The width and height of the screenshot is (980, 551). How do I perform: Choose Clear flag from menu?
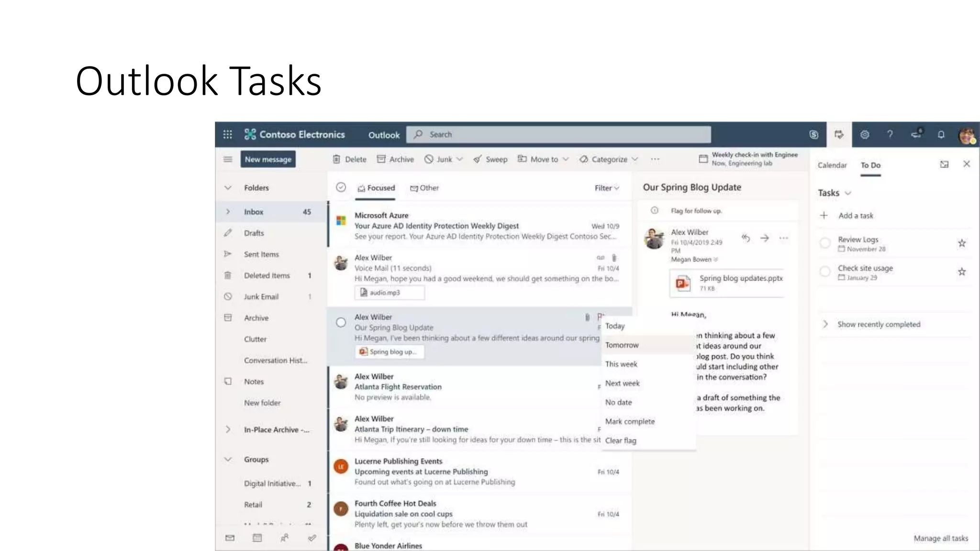pos(648,441)
